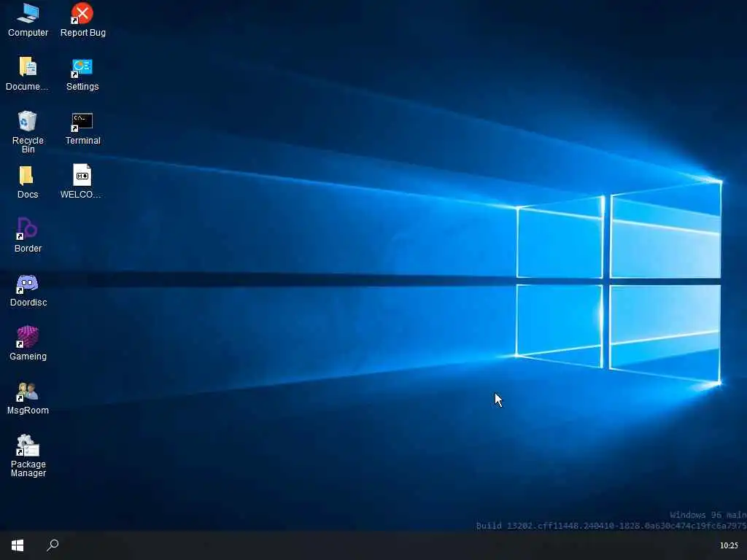Screen dimensions: 747x560
Task: Select the Recycle Bin icon
Action: click(x=28, y=132)
